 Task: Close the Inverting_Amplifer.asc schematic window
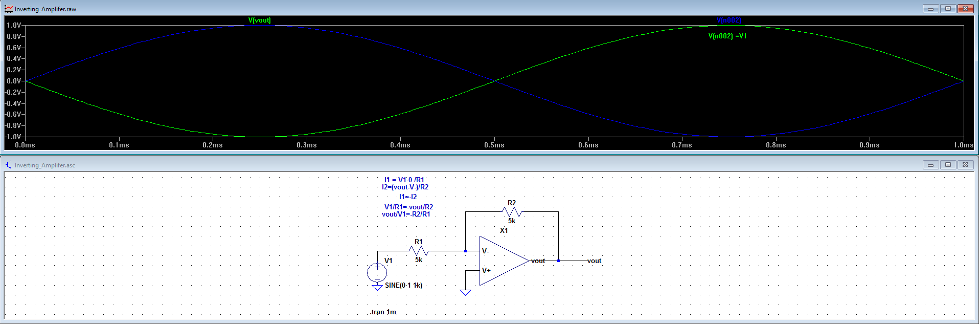point(965,165)
